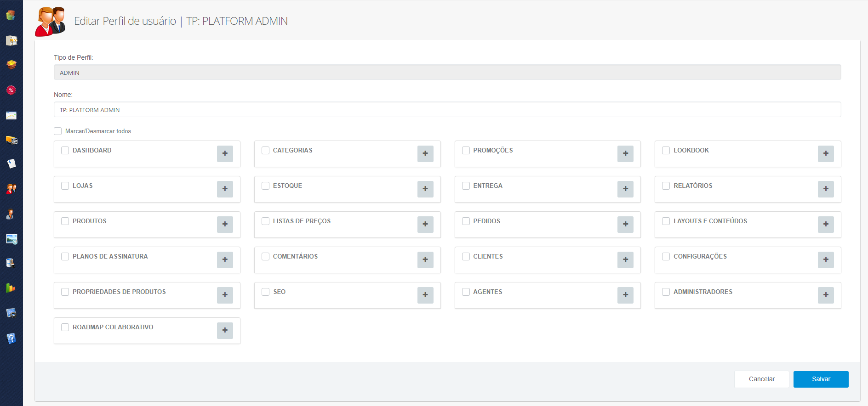Expand LISTAS DE PREÇOS section
The width and height of the screenshot is (868, 406).
coord(425,225)
